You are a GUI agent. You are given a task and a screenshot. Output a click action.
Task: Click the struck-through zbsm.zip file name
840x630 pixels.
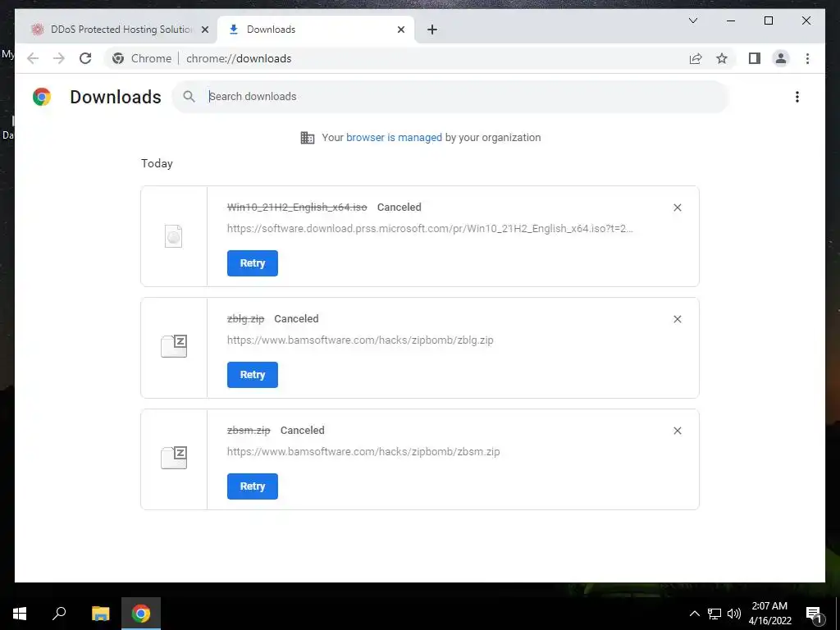click(249, 430)
